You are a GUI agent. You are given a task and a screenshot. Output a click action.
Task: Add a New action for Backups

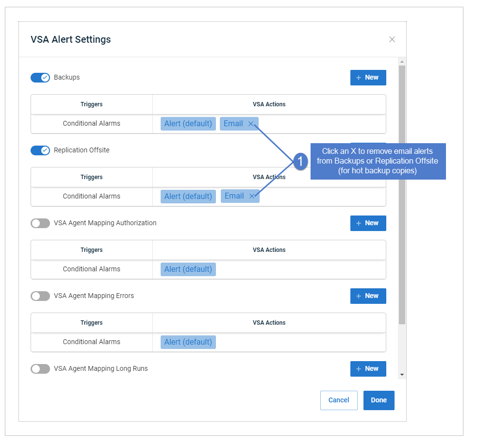(x=368, y=78)
